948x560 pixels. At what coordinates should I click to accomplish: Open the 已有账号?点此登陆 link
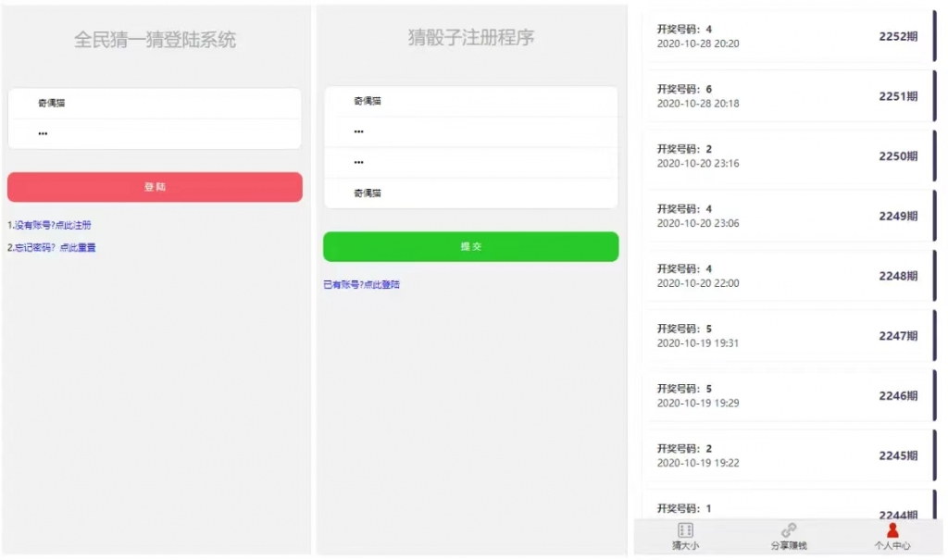click(362, 284)
